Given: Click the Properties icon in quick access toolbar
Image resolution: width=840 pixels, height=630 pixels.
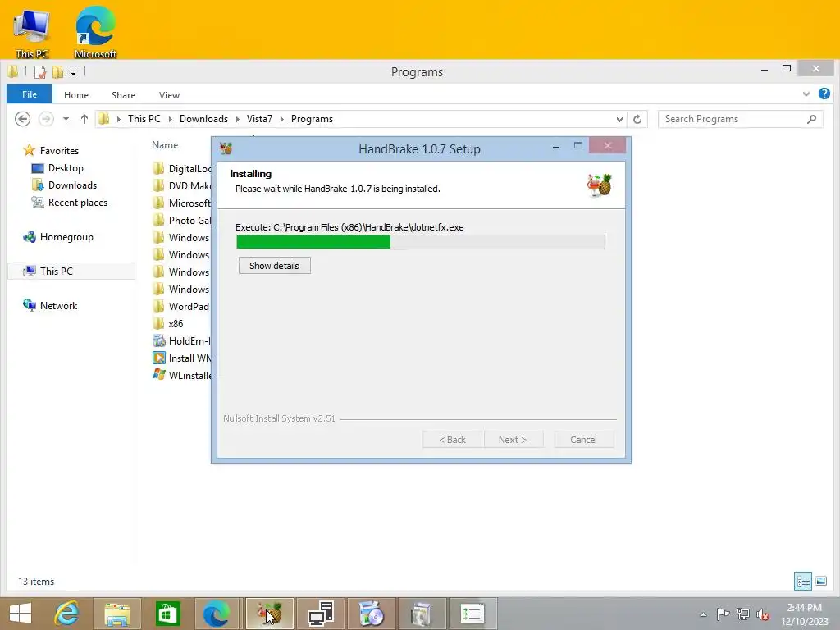Looking at the screenshot, I should [40, 72].
